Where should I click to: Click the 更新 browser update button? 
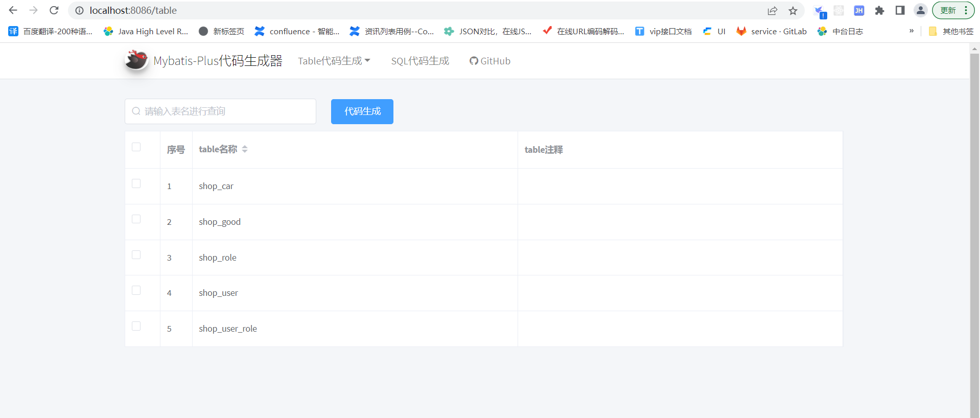pos(948,10)
